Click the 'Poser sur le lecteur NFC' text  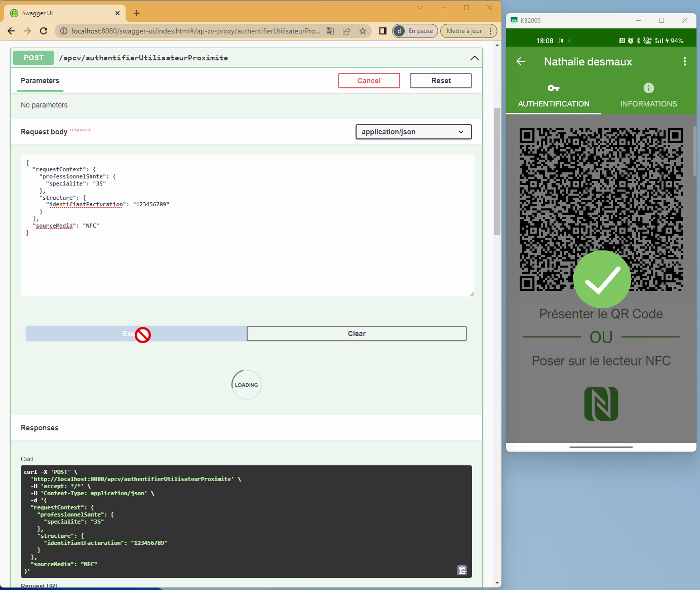(601, 361)
